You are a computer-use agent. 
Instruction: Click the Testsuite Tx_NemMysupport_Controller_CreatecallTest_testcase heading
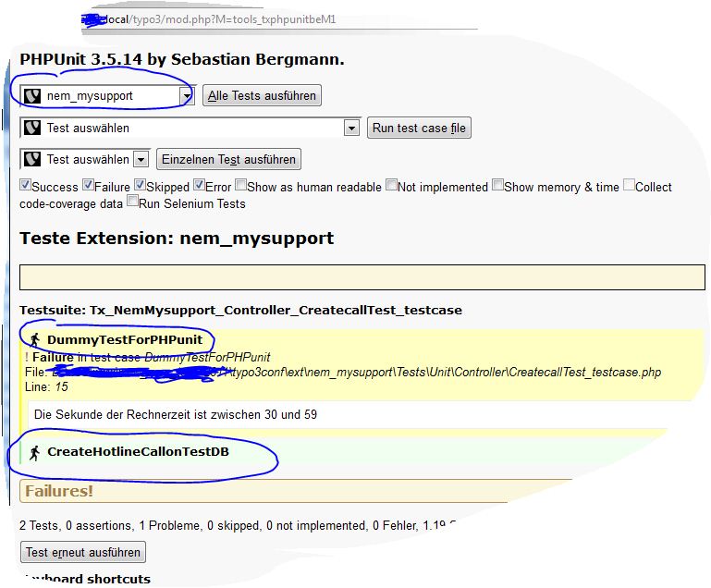tap(240, 310)
